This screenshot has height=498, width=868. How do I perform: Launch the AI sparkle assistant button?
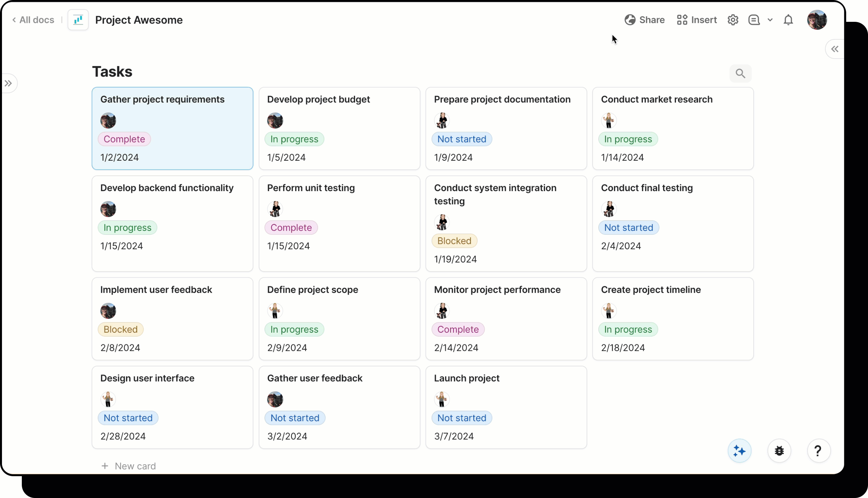click(739, 451)
